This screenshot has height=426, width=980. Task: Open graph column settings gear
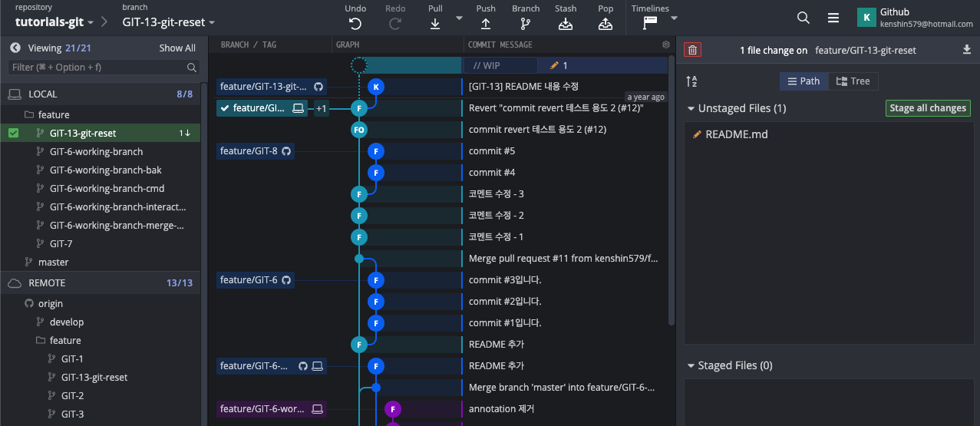coord(666,45)
